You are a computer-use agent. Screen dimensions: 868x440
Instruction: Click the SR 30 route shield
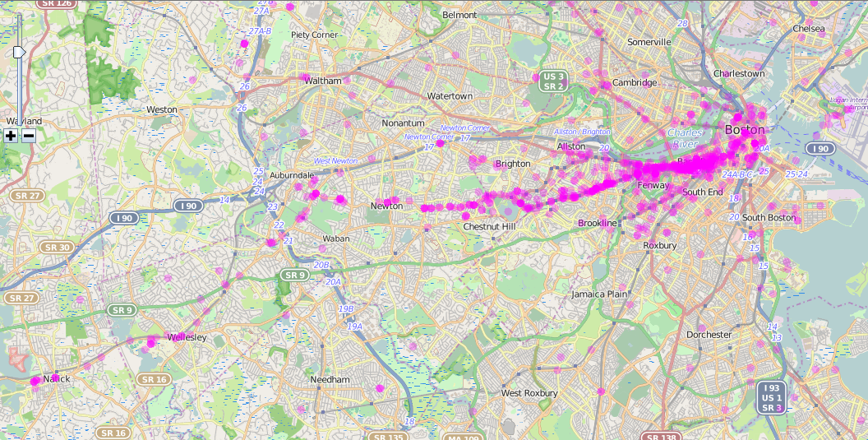coord(57,248)
